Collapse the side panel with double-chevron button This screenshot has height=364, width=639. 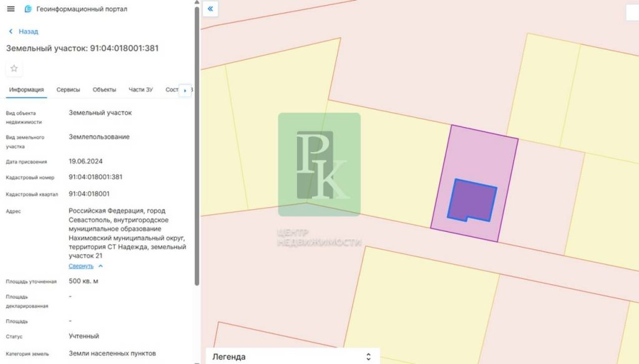[x=210, y=9]
